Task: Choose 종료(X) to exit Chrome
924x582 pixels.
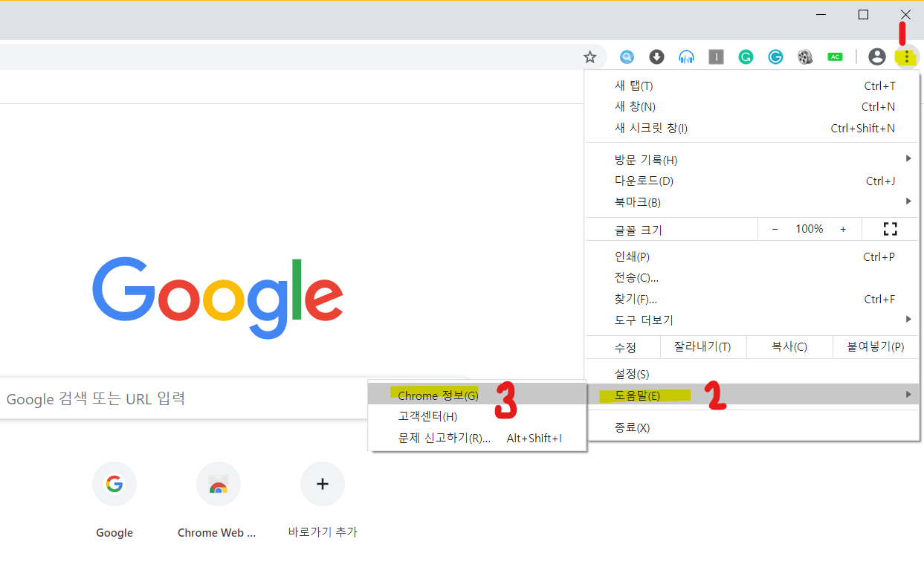Action: point(752,427)
